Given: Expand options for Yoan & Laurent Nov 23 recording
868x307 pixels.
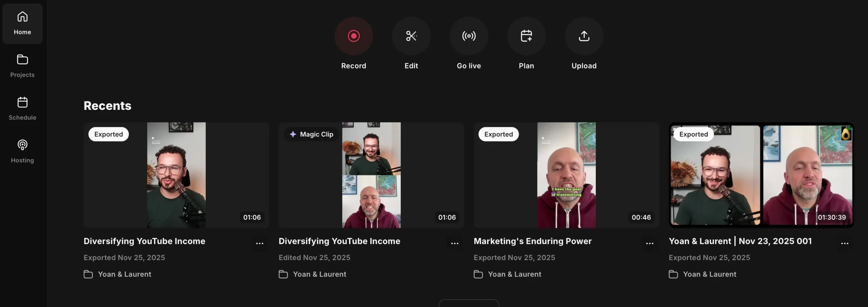Looking at the screenshot, I should pos(845,243).
